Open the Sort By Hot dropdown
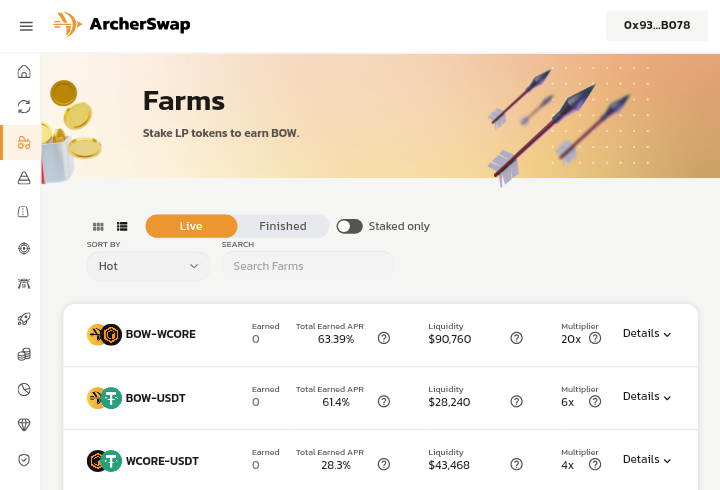720x490 pixels. point(148,266)
